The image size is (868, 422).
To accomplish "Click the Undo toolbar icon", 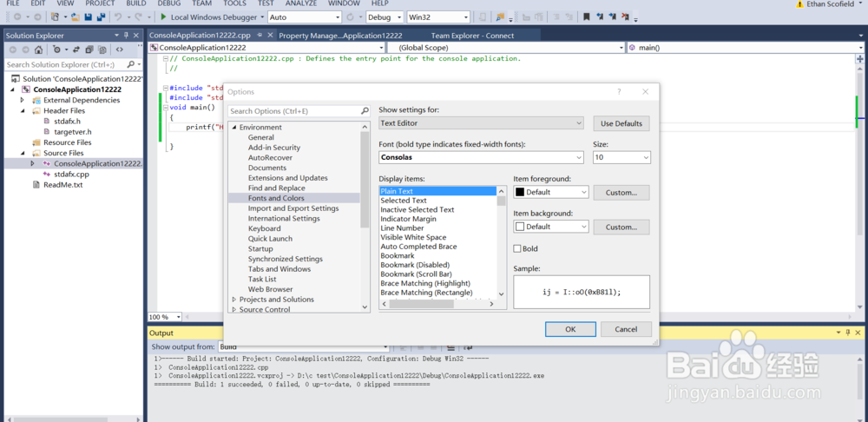I will (x=118, y=17).
